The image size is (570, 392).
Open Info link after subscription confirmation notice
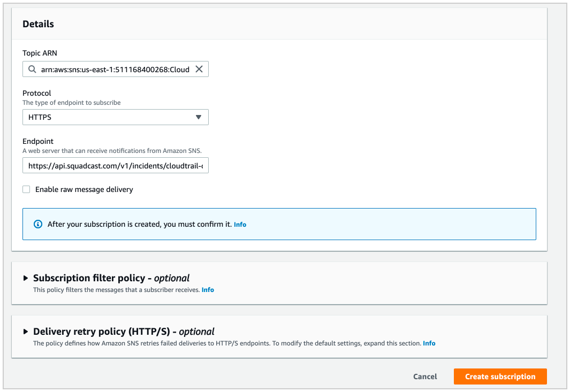point(240,225)
